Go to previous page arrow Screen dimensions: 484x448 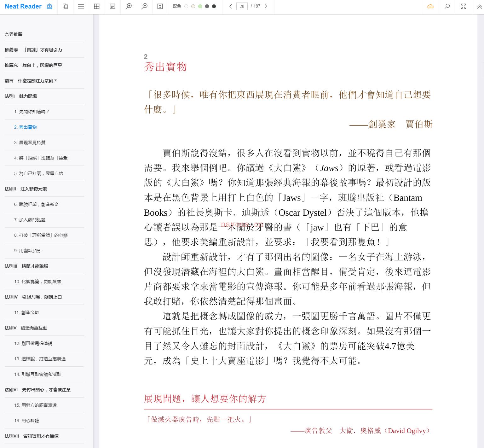231,6
